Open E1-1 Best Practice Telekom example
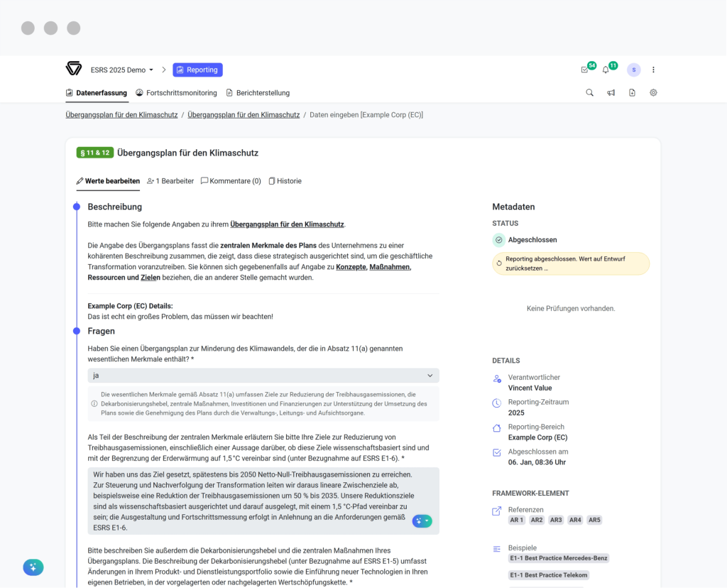The width and height of the screenshot is (727, 588). [549, 575]
